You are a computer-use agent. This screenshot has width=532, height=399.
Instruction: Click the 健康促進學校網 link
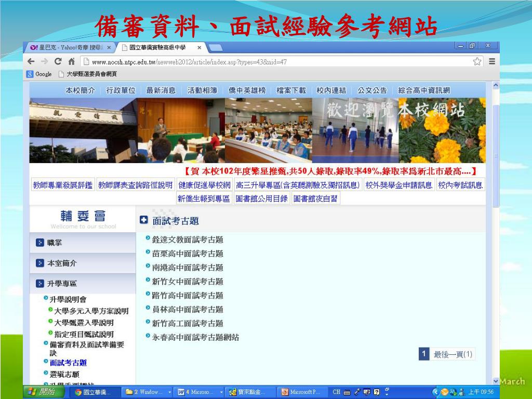(x=204, y=185)
